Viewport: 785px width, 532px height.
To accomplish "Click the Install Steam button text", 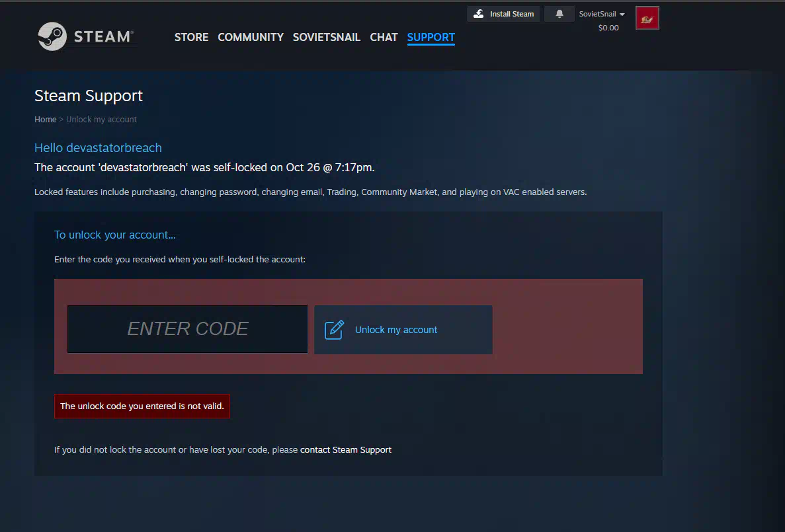I will click(x=511, y=14).
